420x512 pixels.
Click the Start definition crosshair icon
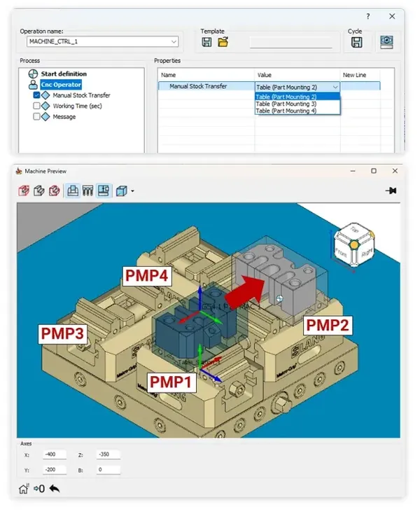coord(33,74)
